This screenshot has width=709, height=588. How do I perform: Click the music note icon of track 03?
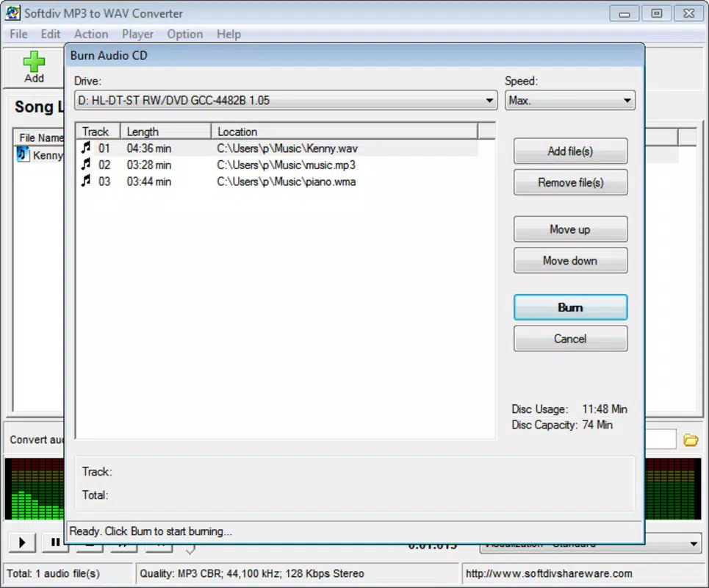coord(86,181)
